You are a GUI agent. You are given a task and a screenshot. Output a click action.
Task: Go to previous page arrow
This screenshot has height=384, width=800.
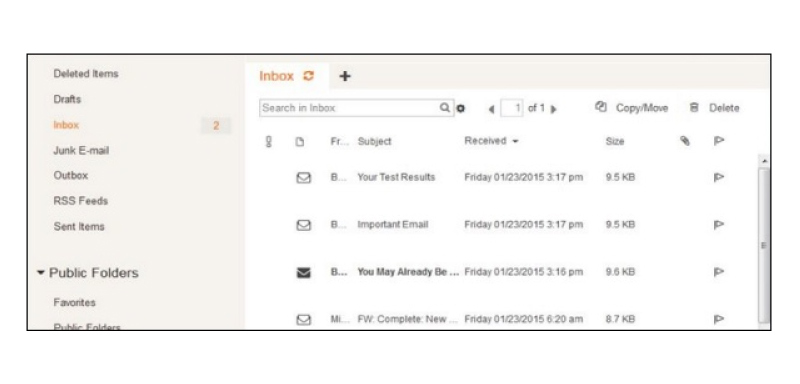(491, 109)
